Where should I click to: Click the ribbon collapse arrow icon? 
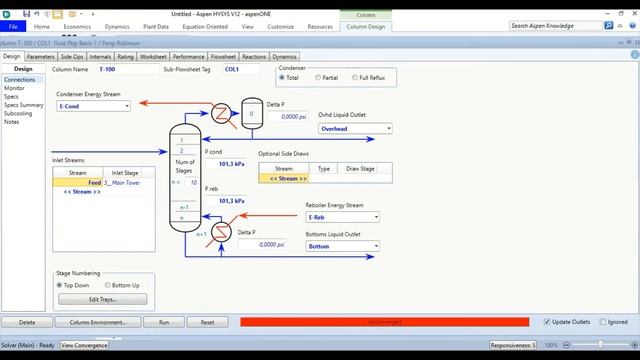pos(620,26)
